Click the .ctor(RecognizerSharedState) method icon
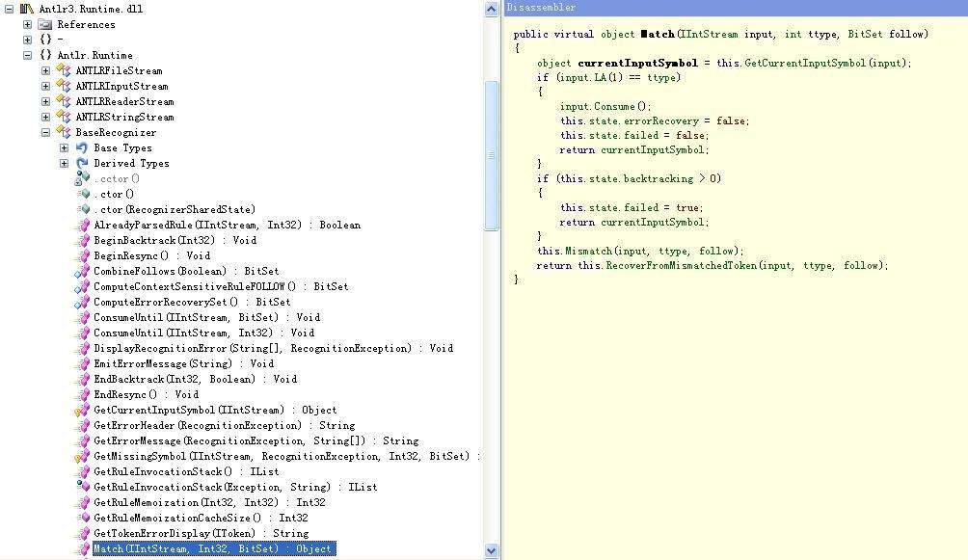968x560 pixels. (83, 209)
